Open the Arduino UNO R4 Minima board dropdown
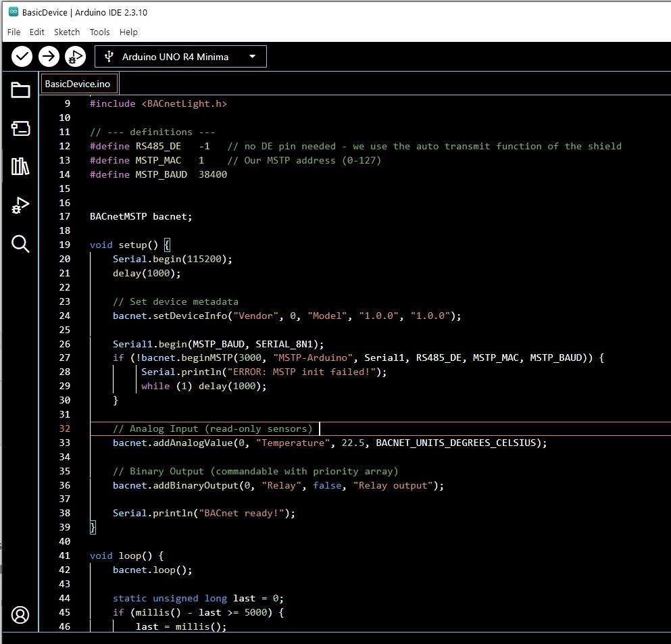 click(180, 57)
